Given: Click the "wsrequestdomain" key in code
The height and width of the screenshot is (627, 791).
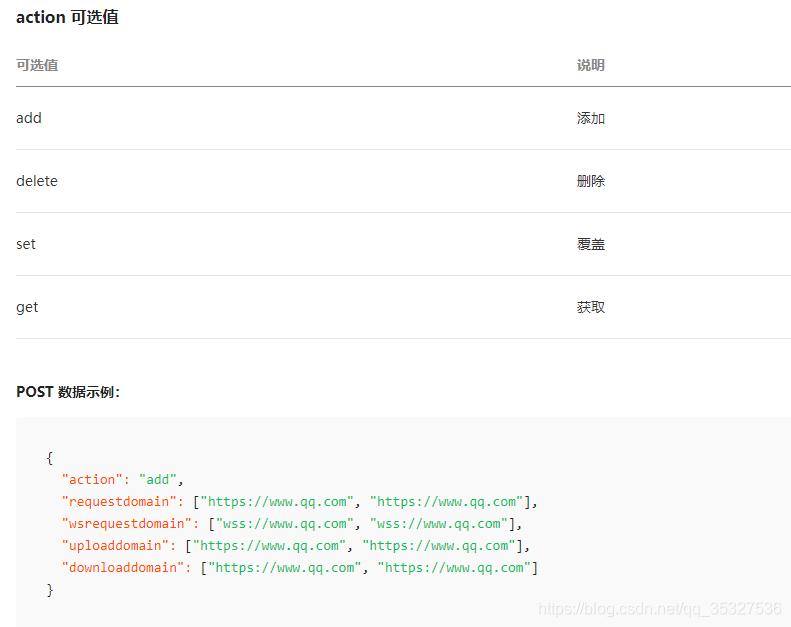Looking at the screenshot, I should point(127,524).
